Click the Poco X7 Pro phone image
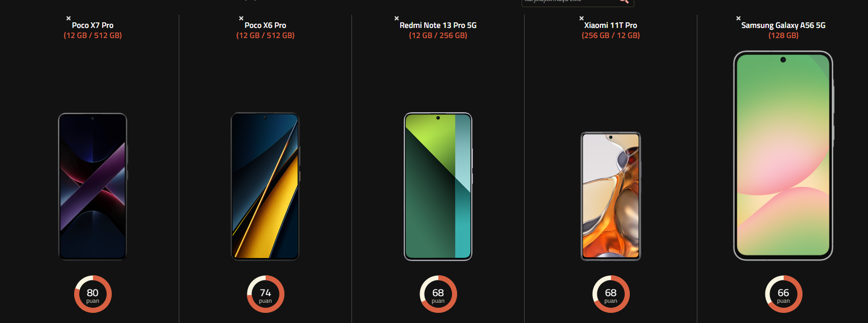This screenshot has height=323, width=868. click(92, 186)
